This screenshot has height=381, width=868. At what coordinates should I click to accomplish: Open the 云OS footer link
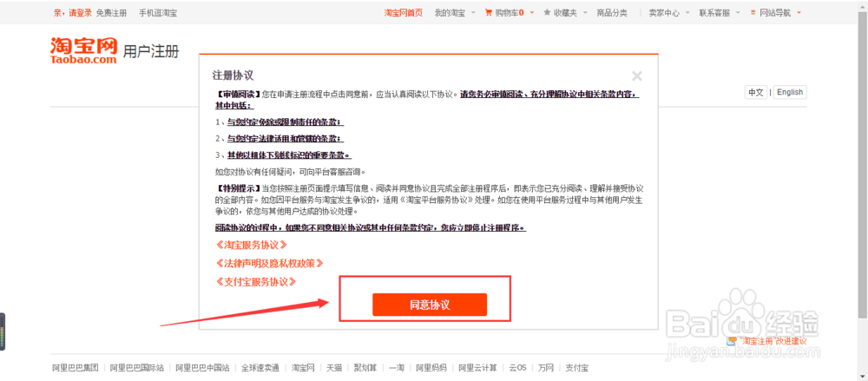click(x=517, y=368)
